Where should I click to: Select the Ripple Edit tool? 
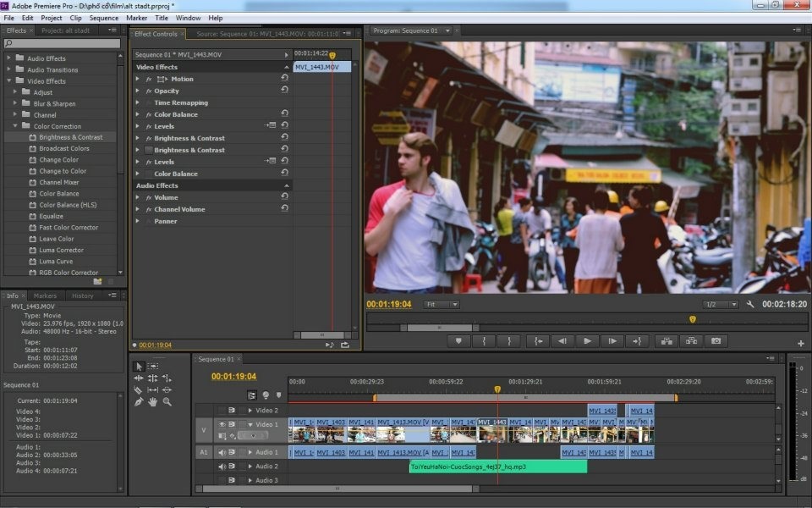[x=138, y=378]
